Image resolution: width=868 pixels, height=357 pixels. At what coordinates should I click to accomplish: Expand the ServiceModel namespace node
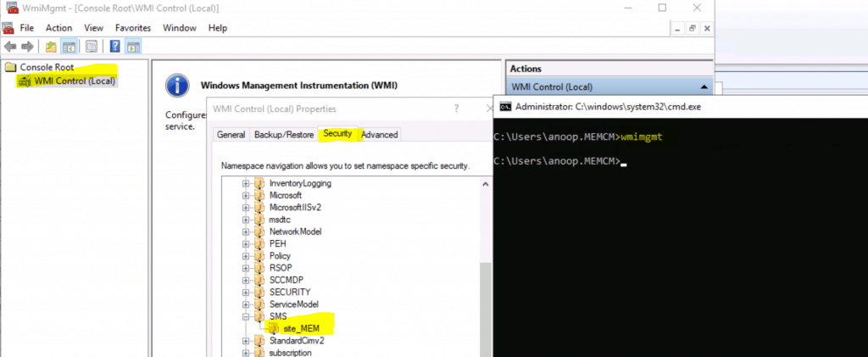(x=246, y=304)
